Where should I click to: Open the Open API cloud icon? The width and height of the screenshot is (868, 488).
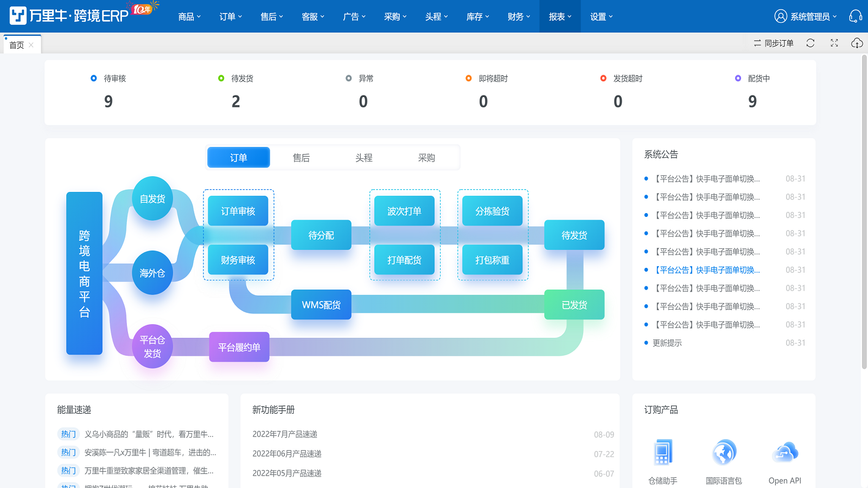785,453
